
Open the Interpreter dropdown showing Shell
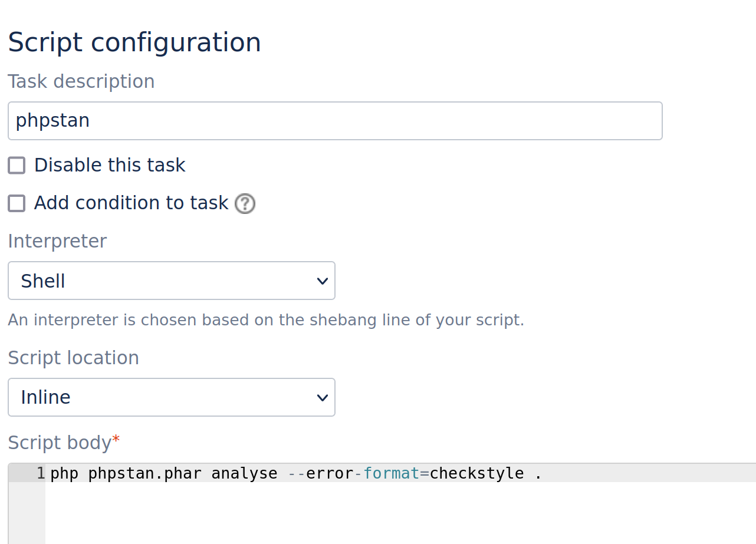click(171, 281)
